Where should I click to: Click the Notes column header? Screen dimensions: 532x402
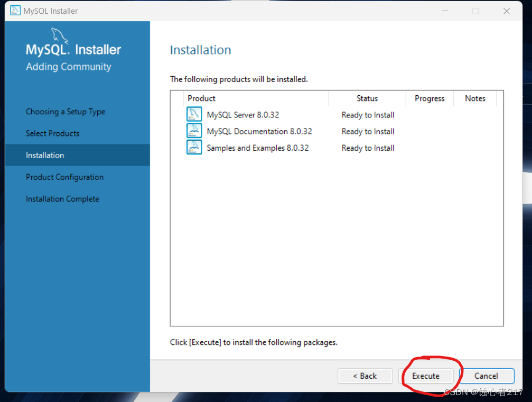(475, 98)
